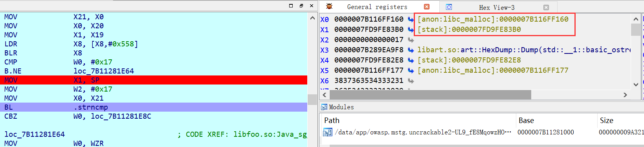Click the debugger bug icon on General registers tab

click(x=329, y=6)
